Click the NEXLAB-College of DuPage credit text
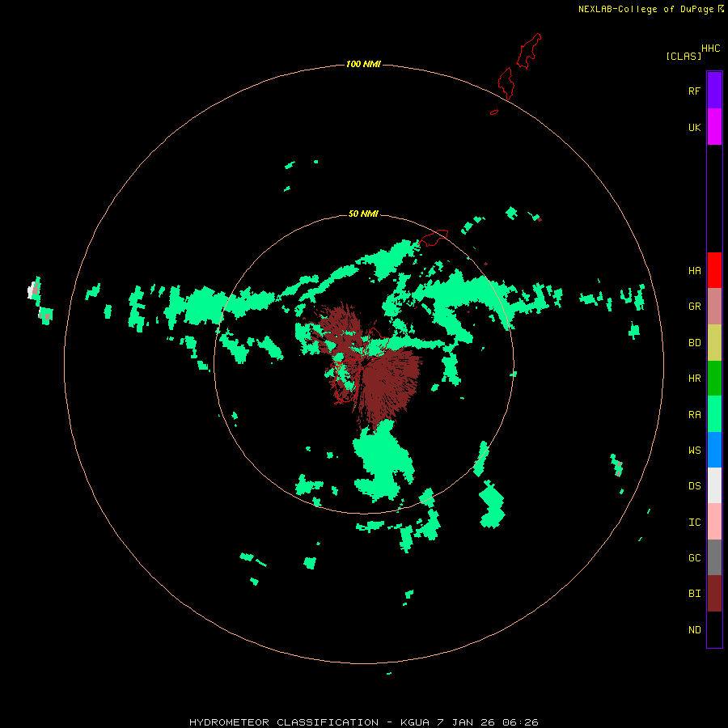Screen dimensions: 728x728 645,9
